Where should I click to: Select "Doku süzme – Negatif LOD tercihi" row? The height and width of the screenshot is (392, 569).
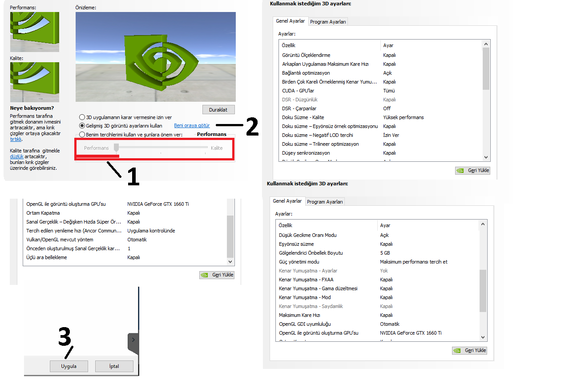point(380,135)
